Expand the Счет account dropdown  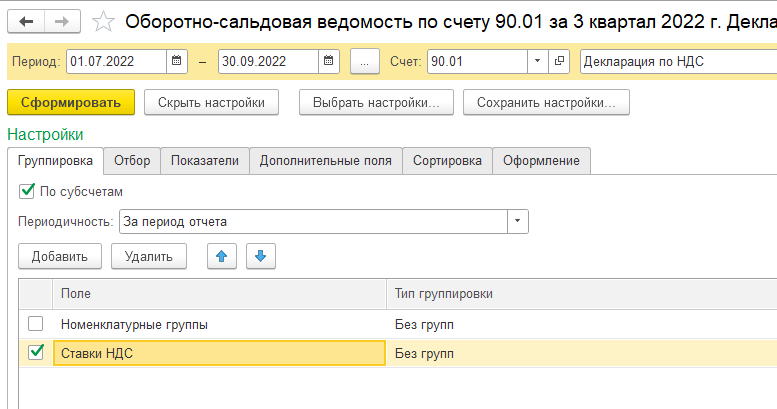pyautogui.click(x=538, y=61)
